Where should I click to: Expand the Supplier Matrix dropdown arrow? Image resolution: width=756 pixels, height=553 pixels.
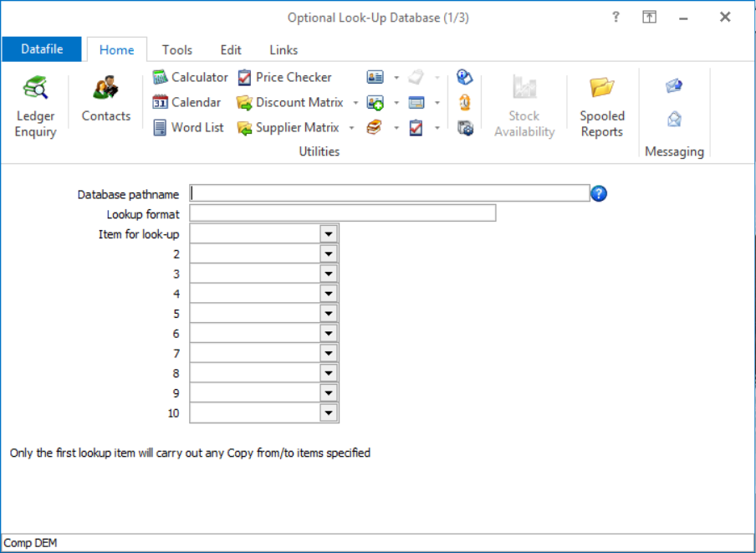point(352,128)
